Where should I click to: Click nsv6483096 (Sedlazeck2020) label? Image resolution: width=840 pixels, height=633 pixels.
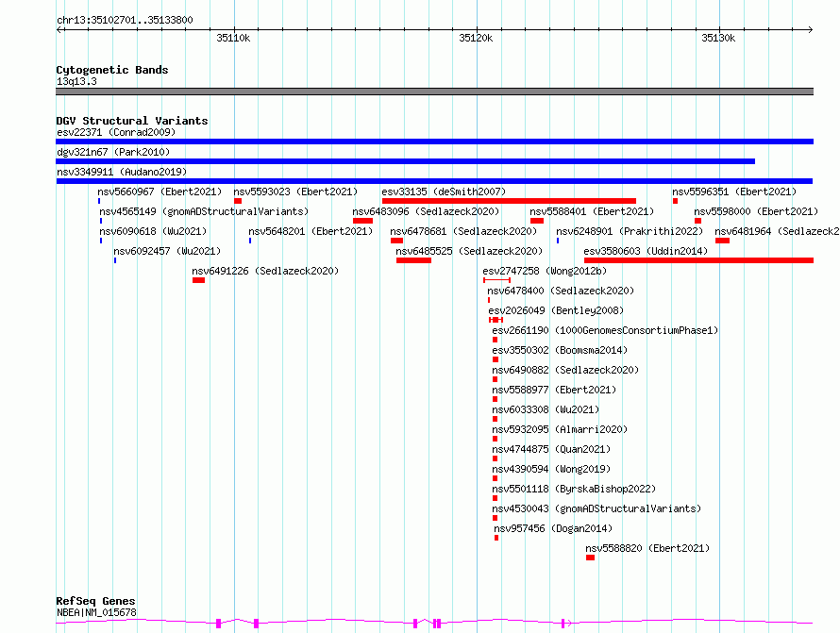pos(426,211)
